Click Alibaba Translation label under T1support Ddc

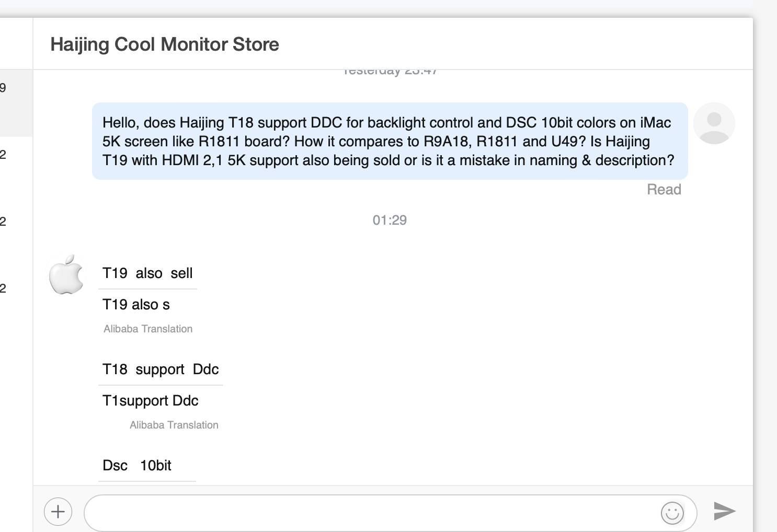point(174,425)
